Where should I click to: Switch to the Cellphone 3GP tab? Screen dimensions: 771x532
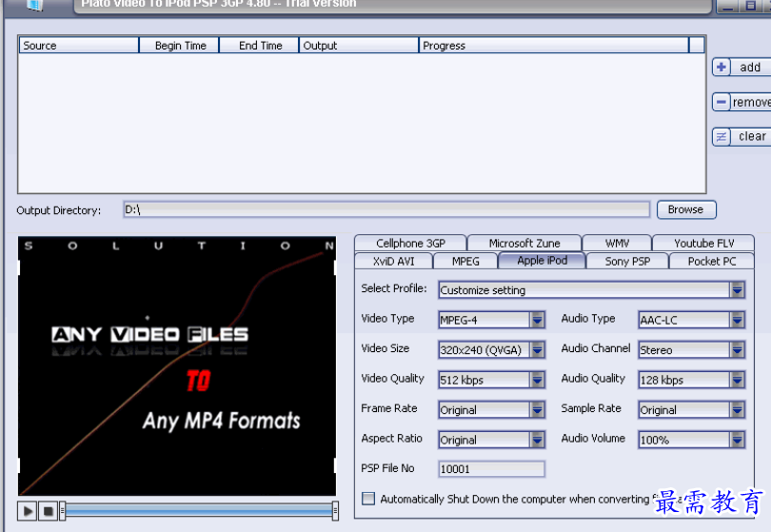[410, 244]
